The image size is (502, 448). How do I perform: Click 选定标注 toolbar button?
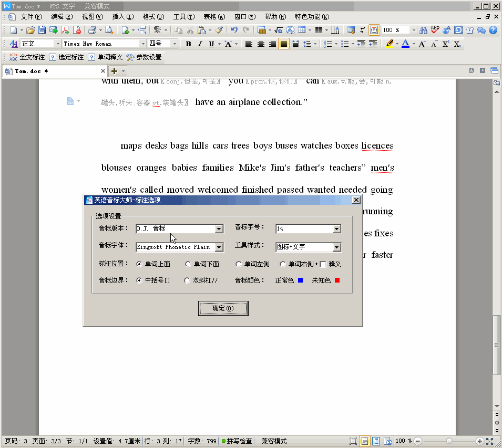[67, 57]
